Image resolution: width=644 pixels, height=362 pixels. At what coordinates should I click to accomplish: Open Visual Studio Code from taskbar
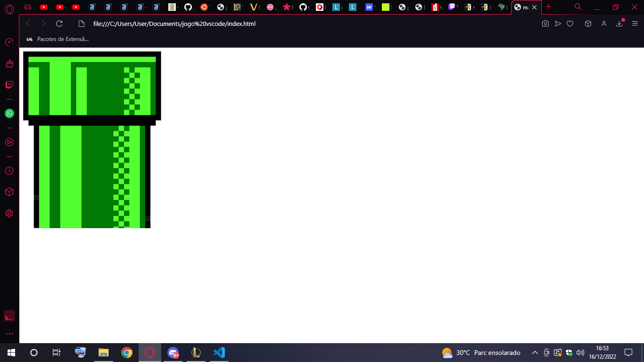point(219,353)
